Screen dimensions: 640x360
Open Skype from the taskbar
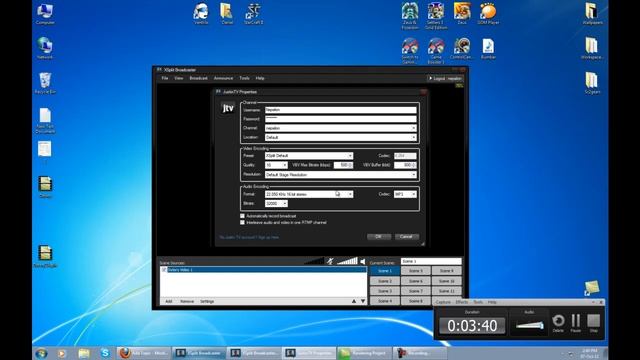coord(105,353)
